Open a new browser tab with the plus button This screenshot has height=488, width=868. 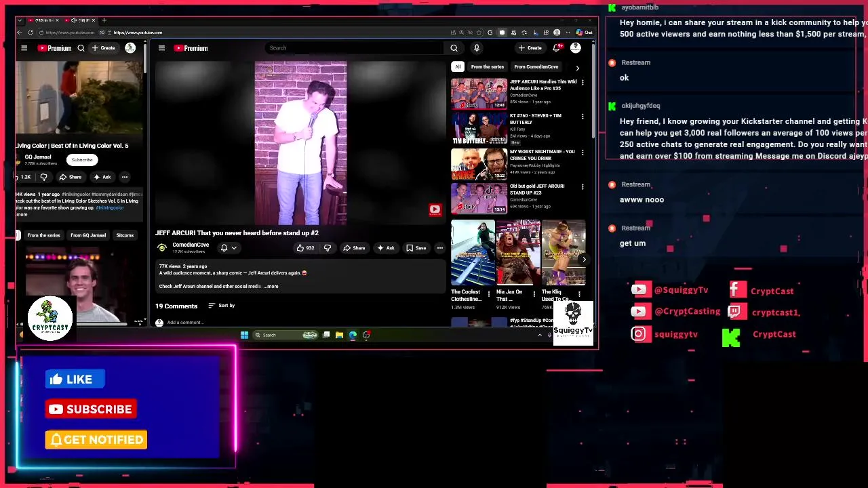(x=104, y=20)
